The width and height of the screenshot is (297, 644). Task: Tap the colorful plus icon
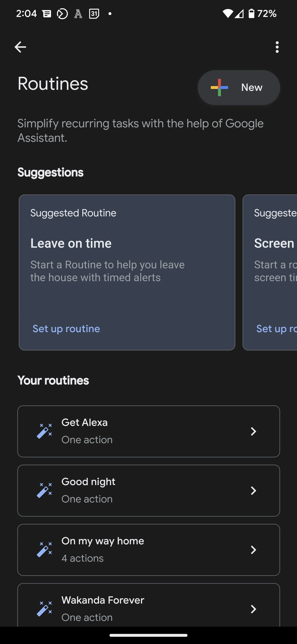219,88
